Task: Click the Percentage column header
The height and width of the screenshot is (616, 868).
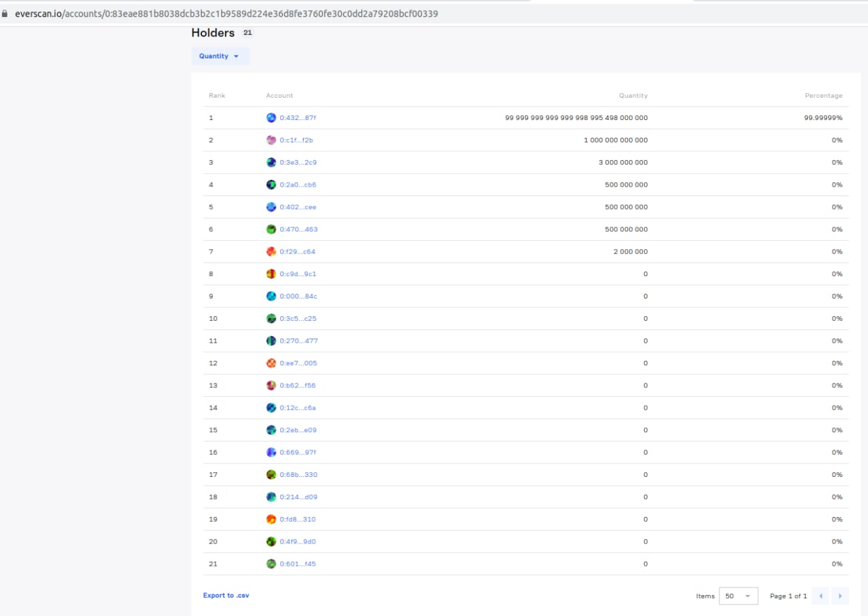Action: click(823, 96)
